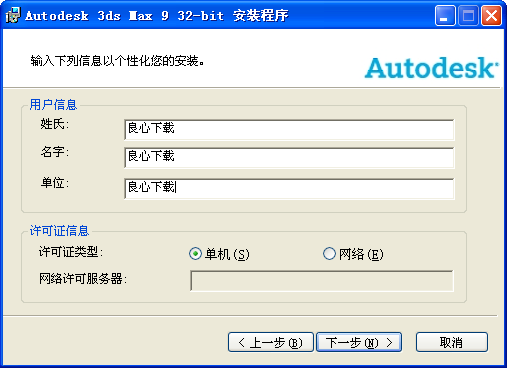Go back with 上一步(B) button
507x368 pixels.
click(x=271, y=342)
